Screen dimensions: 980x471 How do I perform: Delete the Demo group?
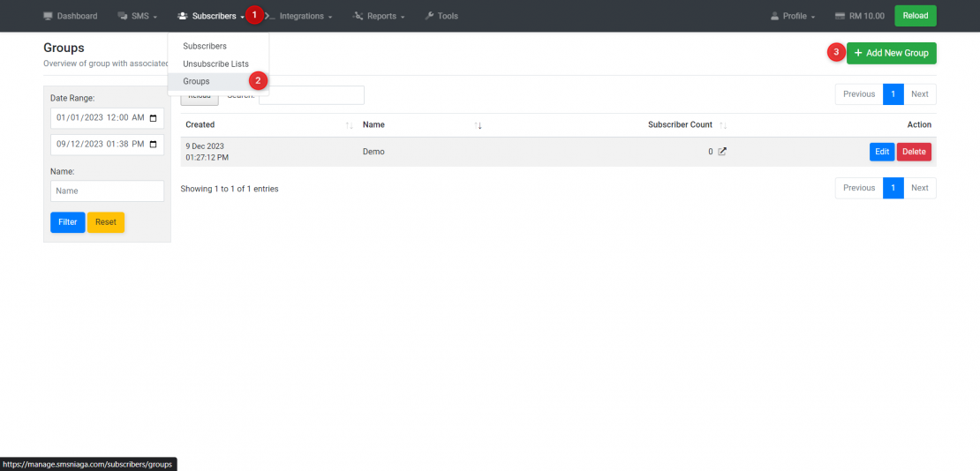pos(914,152)
